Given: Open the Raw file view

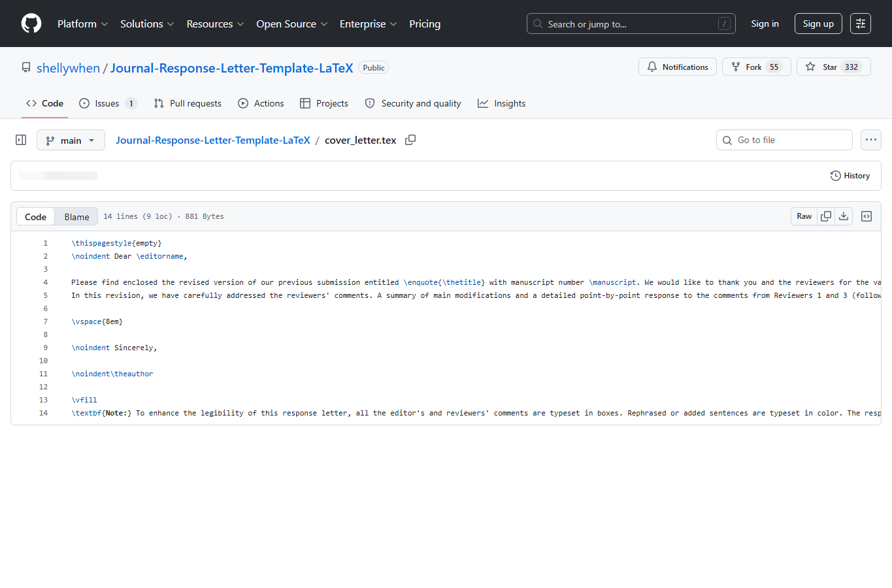Looking at the screenshot, I should pyautogui.click(x=804, y=216).
